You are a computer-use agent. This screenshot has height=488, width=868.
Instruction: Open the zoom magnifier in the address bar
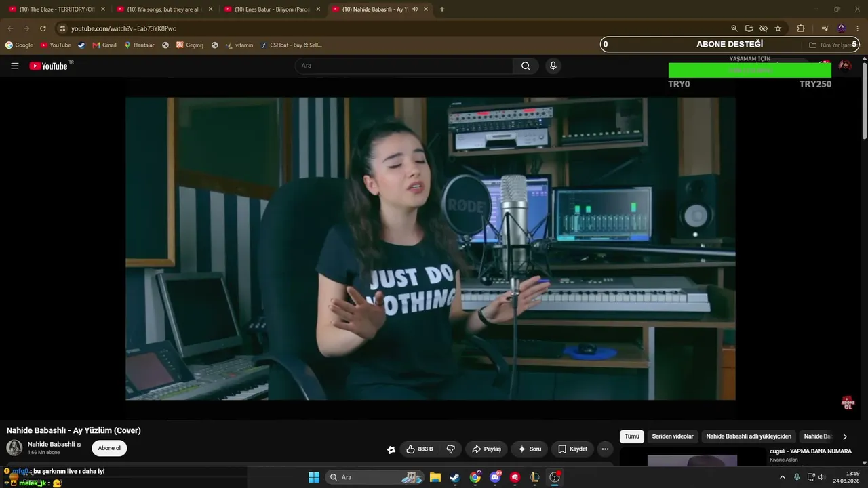(734, 28)
